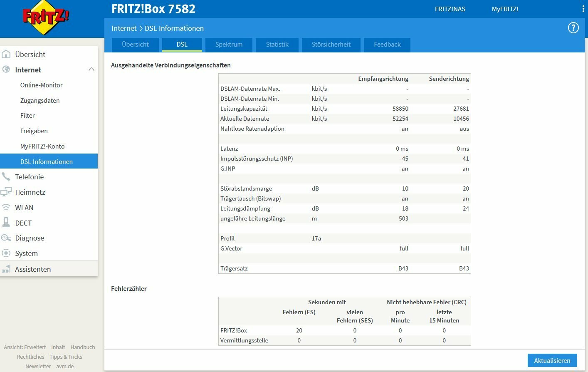
Task: Click the Diagnose magnifier icon
Action: (6, 238)
